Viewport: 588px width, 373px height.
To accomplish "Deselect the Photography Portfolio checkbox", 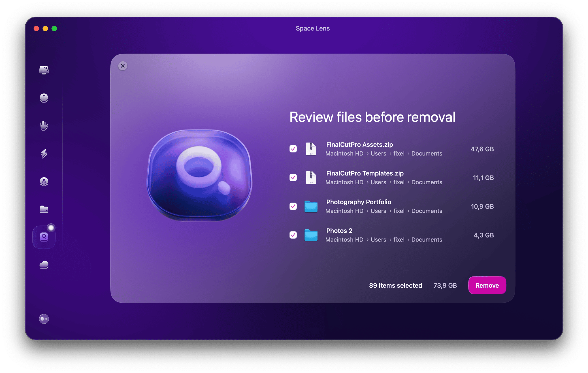I will (x=293, y=207).
